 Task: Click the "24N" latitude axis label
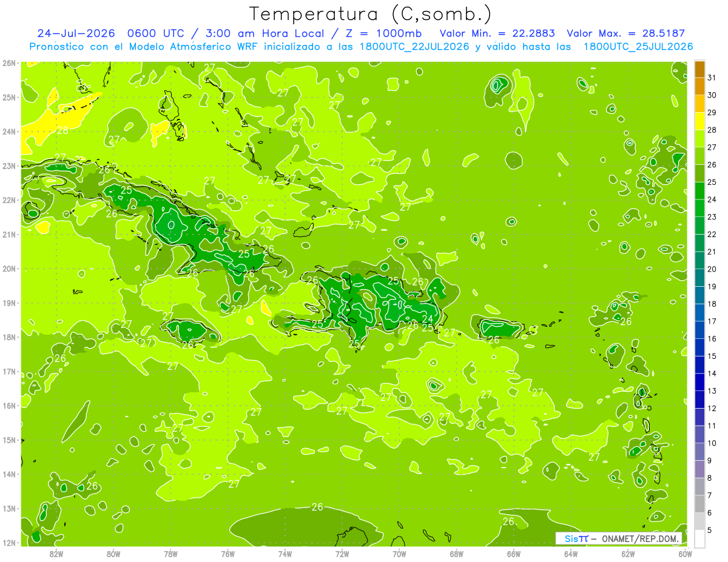pyautogui.click(x=9, y=132)
